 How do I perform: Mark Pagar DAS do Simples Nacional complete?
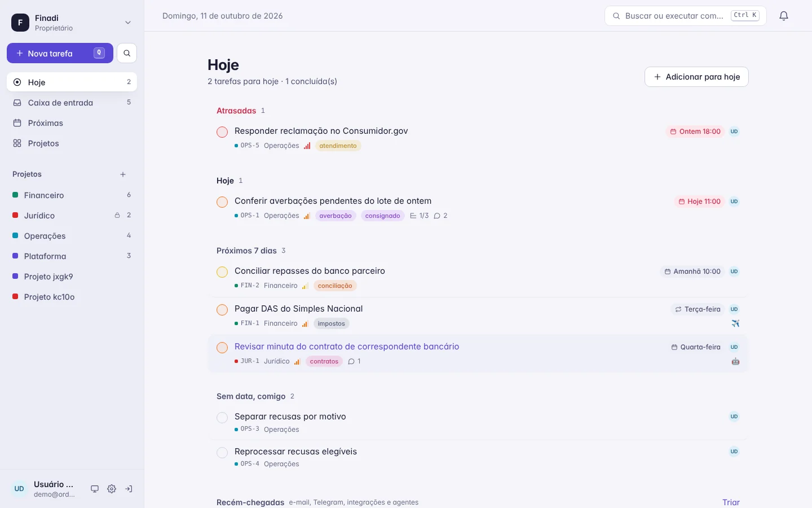point(222,310)
